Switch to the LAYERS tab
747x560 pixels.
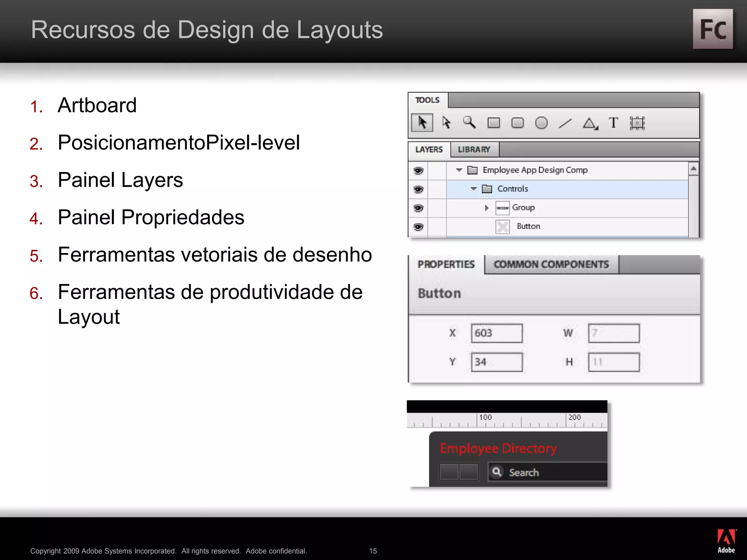coord(429,149)
